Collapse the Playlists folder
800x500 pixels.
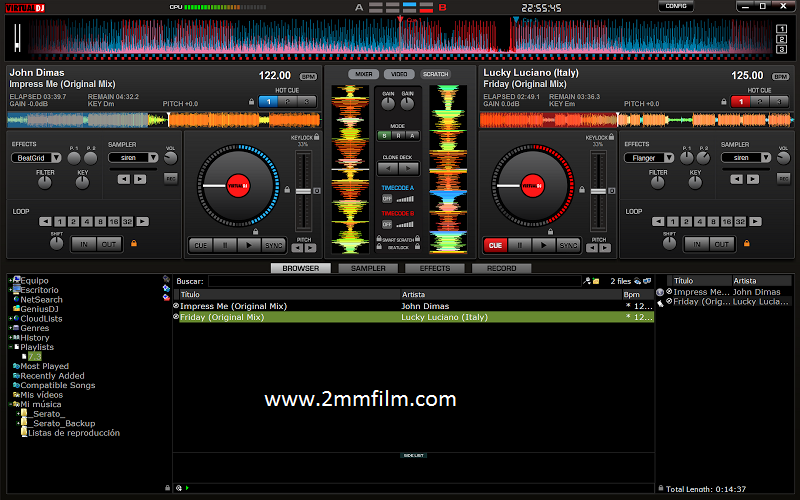10,347
